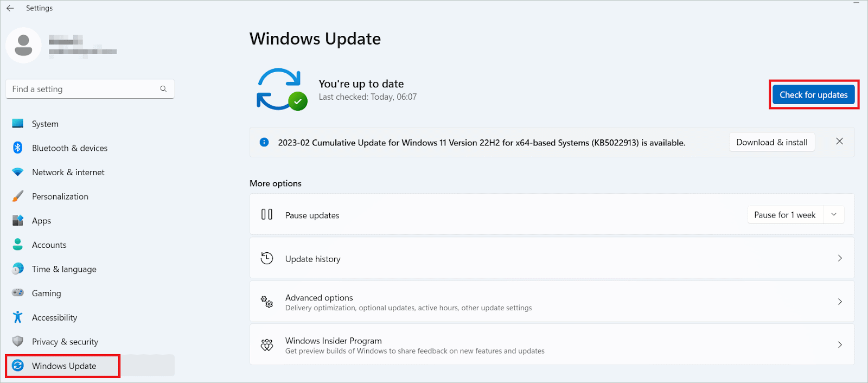Go to Privacy & security
Screen dimensions: 868x383
tap(90, 342)
